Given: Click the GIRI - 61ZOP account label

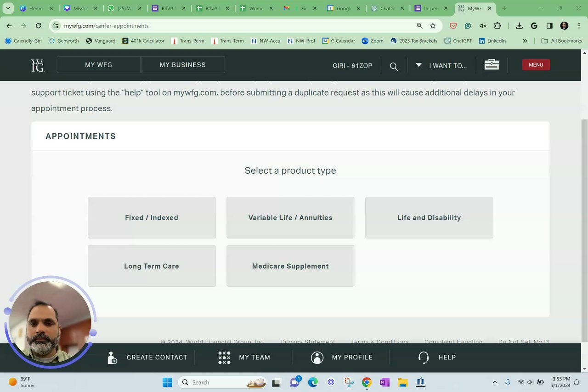Looking at the screenshot, I should click(352, 65).
